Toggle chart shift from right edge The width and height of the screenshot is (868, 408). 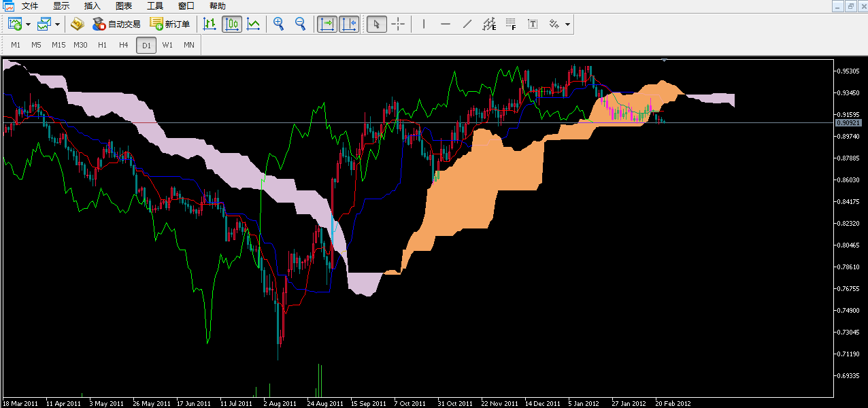[349, 24]
